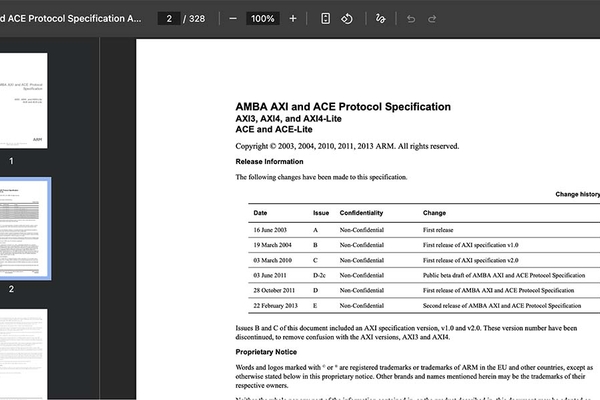Click the undo arrow in toolbar

[411, 19]
